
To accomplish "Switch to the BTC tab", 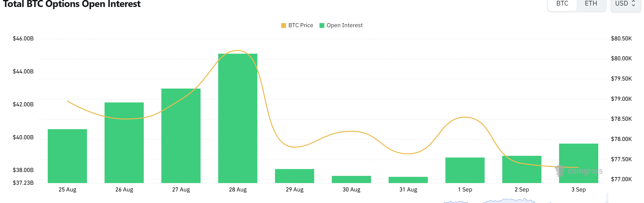I will tap(562, 4).
